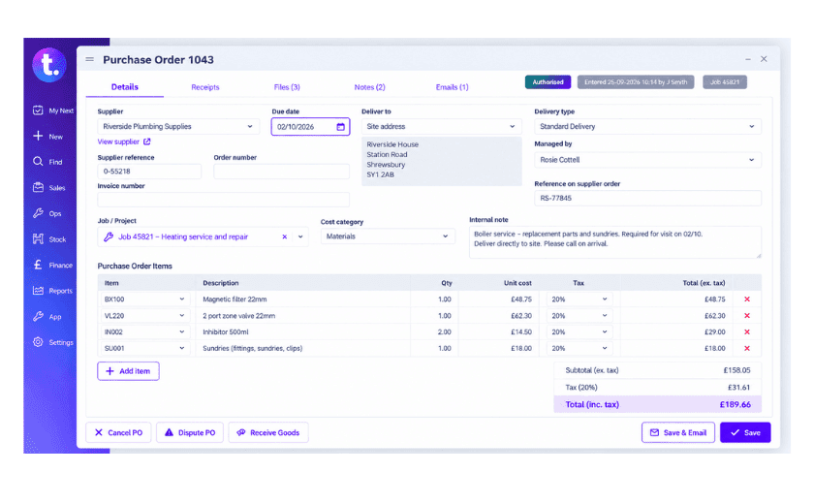Click the Job 45821 badge in header
This screenshot has height=504, width=814.
click(x=725, y=82)
